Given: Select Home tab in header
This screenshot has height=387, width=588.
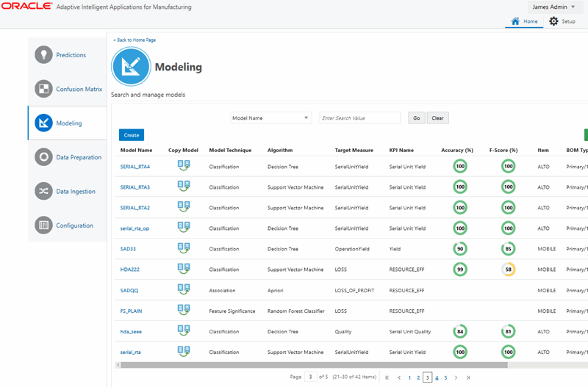Looking at the screenshot, I should [x=524, y=21].
